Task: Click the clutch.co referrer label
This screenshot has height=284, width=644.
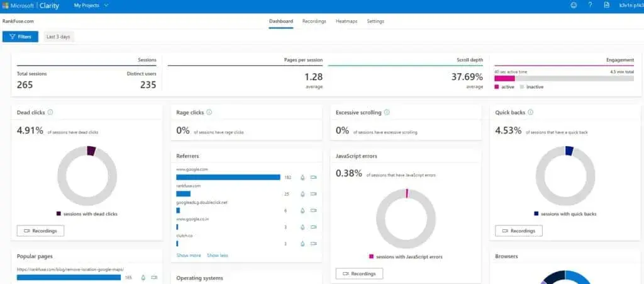Action: click(184, 236)
